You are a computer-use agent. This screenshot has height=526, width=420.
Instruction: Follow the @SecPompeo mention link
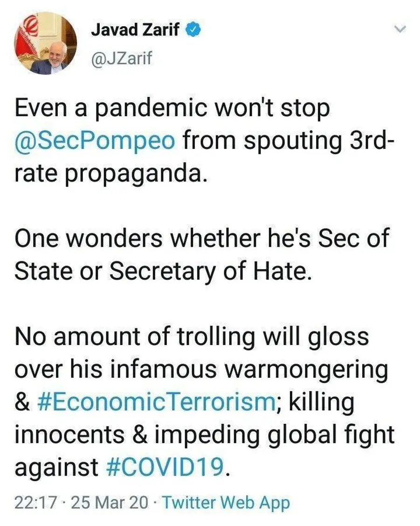96,141
